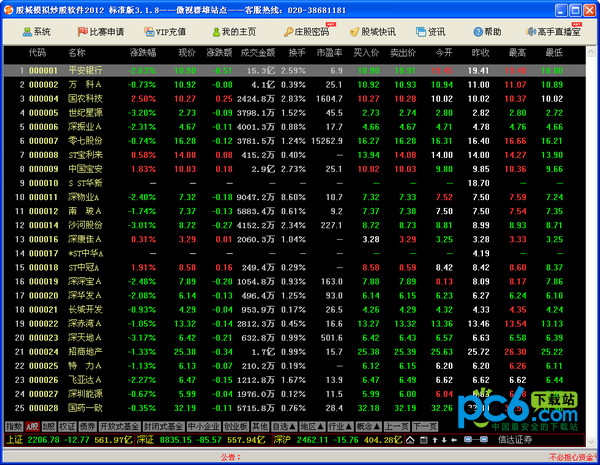Open the 帮助 help button
The width and height of the screenshot is (600, 465).
[x=487, y=31]
